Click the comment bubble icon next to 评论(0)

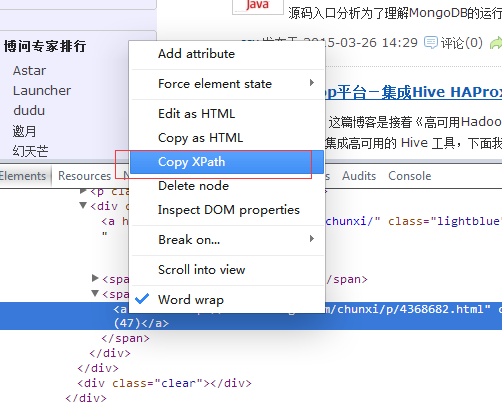[431, 43]
